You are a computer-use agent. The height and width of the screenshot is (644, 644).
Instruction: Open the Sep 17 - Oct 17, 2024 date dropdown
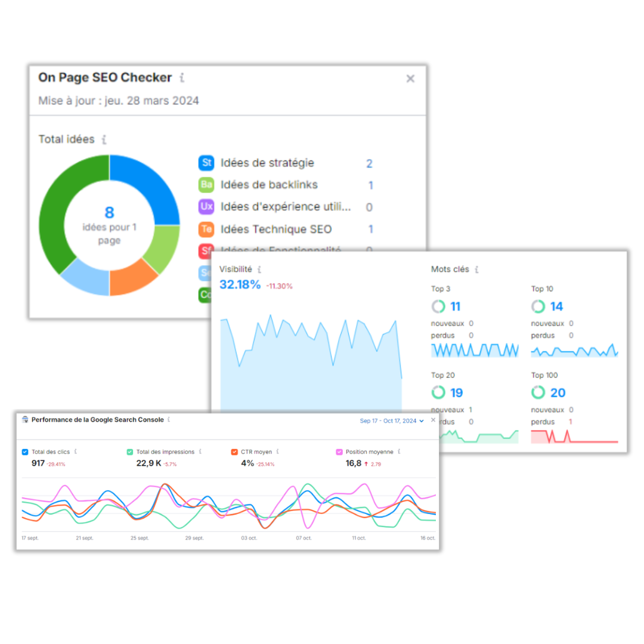391,420
